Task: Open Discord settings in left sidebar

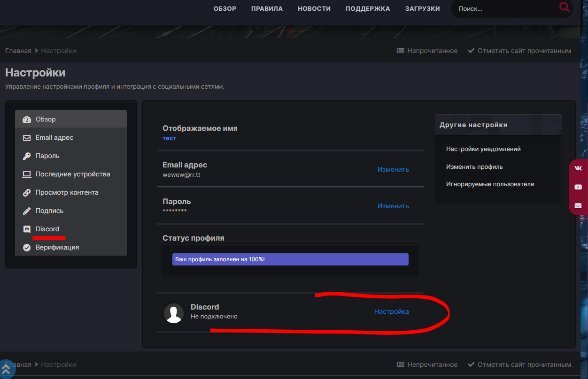Action: click(47, 229)
